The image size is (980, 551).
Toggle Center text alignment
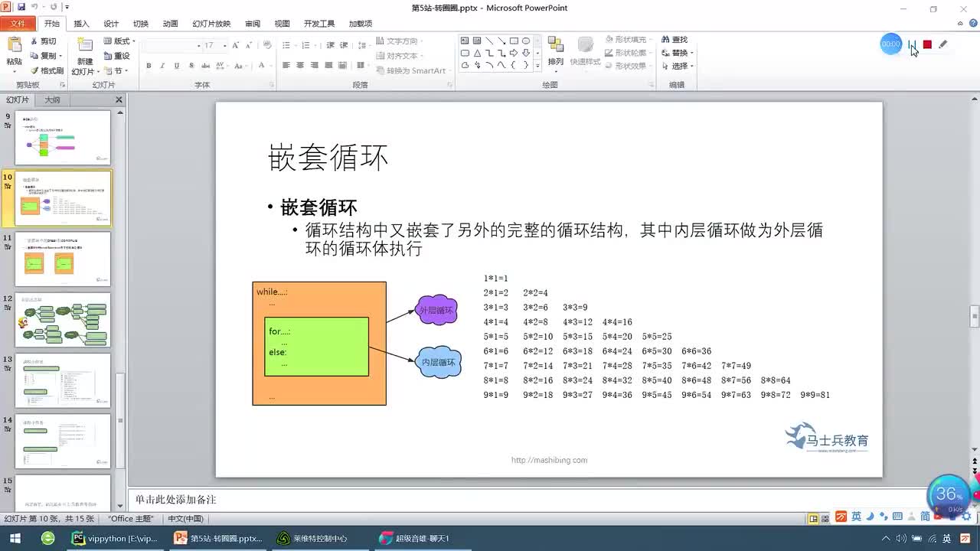300,66
